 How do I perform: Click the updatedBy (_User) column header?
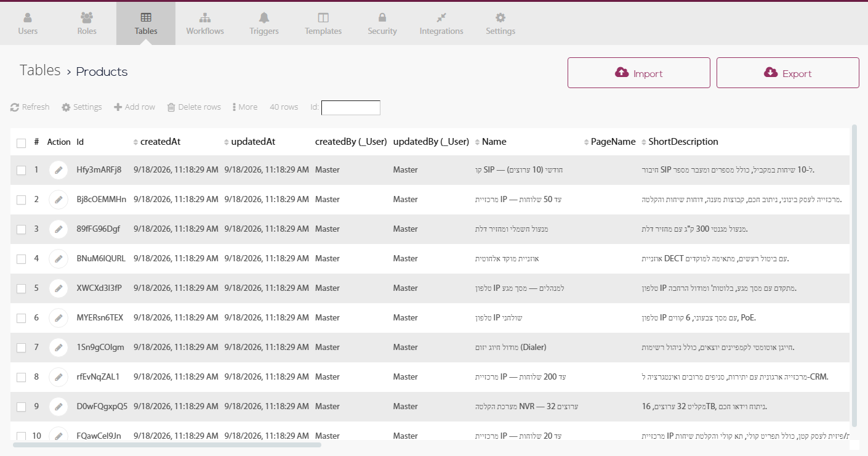[x=431, y=142]
